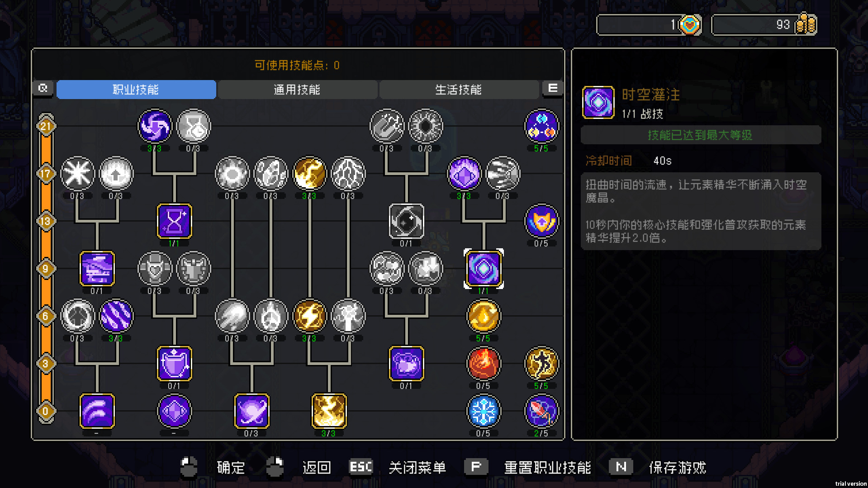The width and height of the screenshot is (868, 488).
Task: Select the gold swirl skill showing 5/5
Action: coord(483,316)
